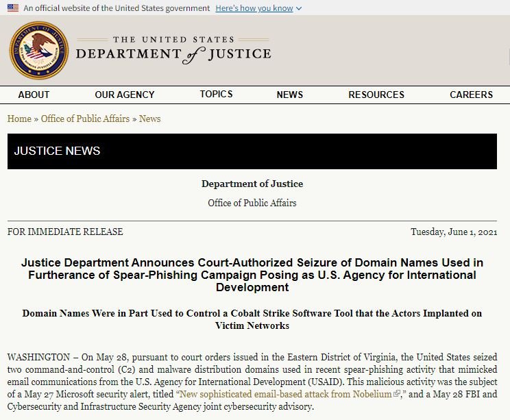Click the Tuesday, June 1, 2021 date
Viewport: 510px width, 420px height.
459,232
